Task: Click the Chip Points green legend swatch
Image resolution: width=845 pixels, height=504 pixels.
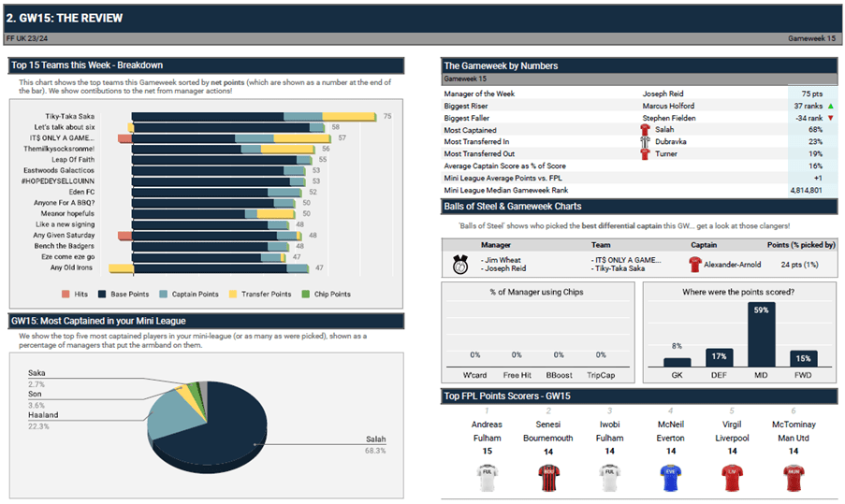Action: [x=303, y=294]
